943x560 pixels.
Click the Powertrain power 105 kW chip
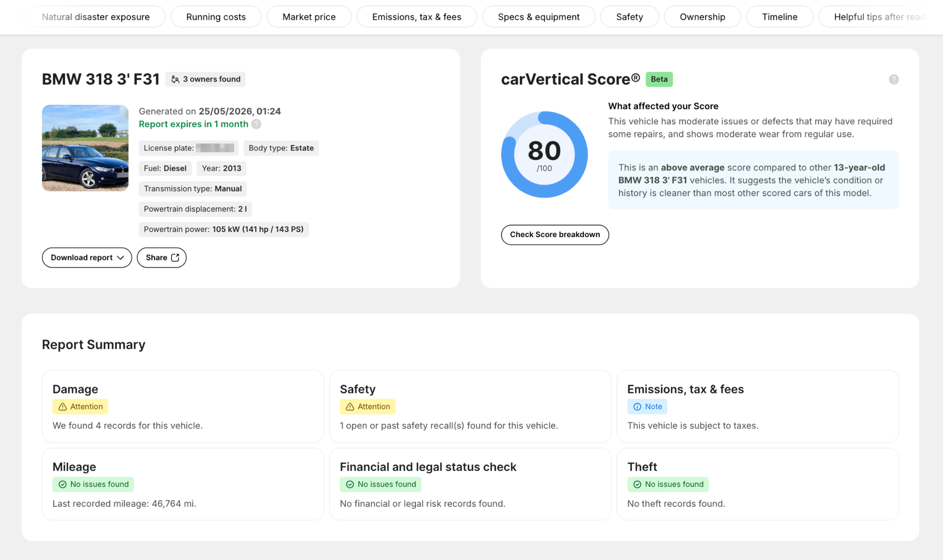224,229
